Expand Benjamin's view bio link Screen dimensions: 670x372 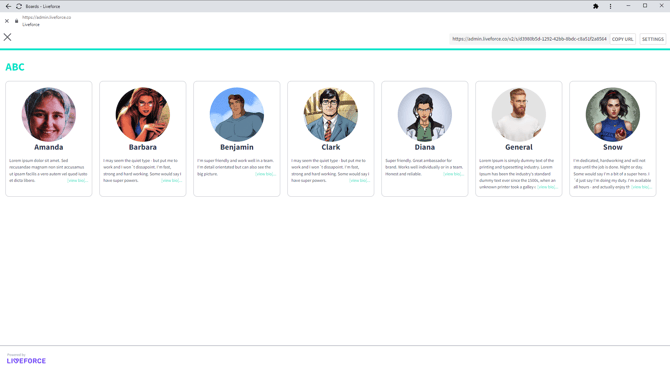(265, 174)
